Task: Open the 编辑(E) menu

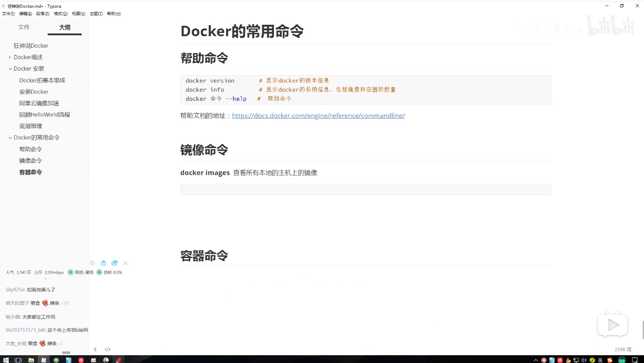Action: [x=26, y=14]
